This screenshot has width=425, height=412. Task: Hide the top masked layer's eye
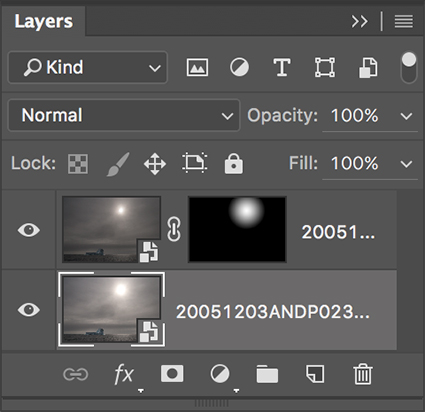click(x=29, y=230)
